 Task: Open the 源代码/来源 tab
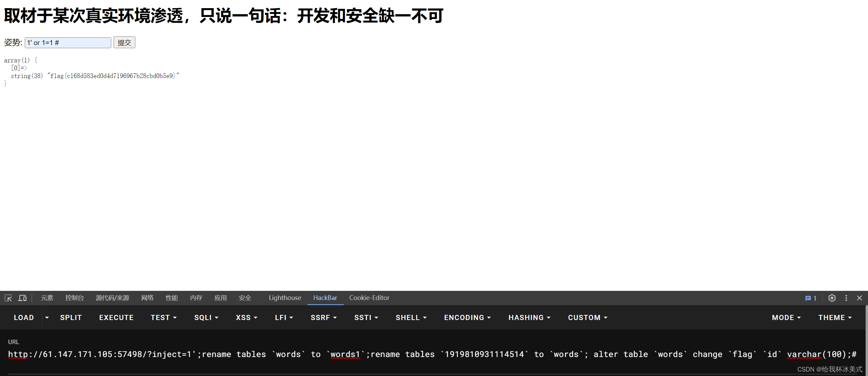tap(113, 298)
